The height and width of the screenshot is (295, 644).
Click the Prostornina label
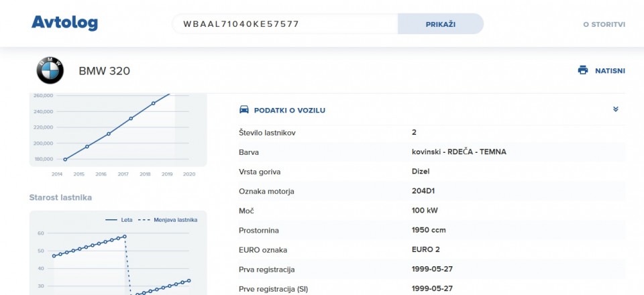tap(259, 231)
